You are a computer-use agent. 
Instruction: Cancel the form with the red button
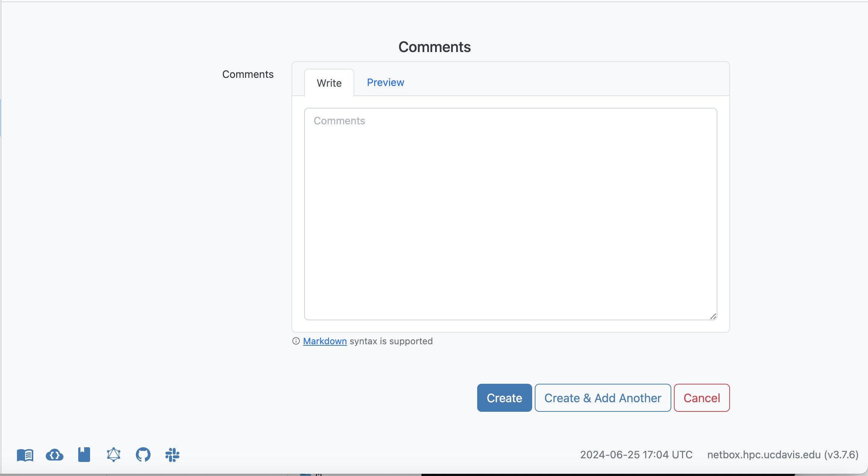(x=702, y=398)
